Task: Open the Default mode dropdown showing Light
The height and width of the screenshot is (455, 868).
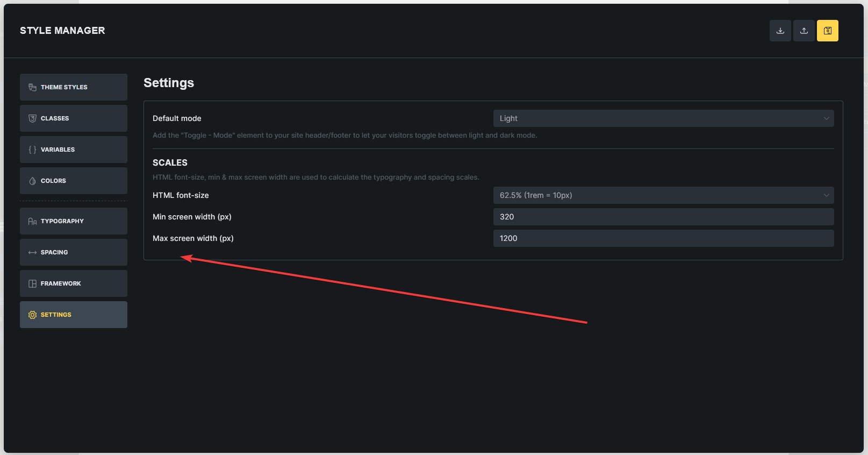Action: (663, 118)
